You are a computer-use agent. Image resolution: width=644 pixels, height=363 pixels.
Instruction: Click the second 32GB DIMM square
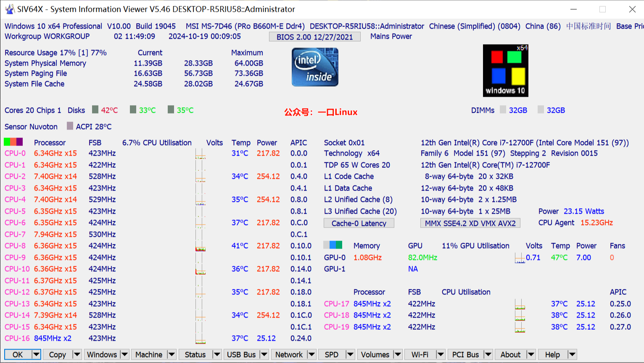pos(541,110)
